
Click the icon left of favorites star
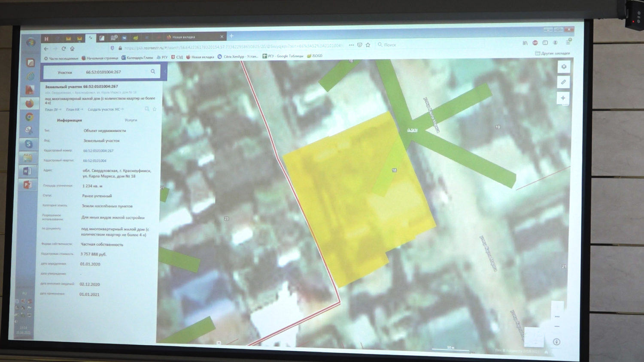click(147, 109)
